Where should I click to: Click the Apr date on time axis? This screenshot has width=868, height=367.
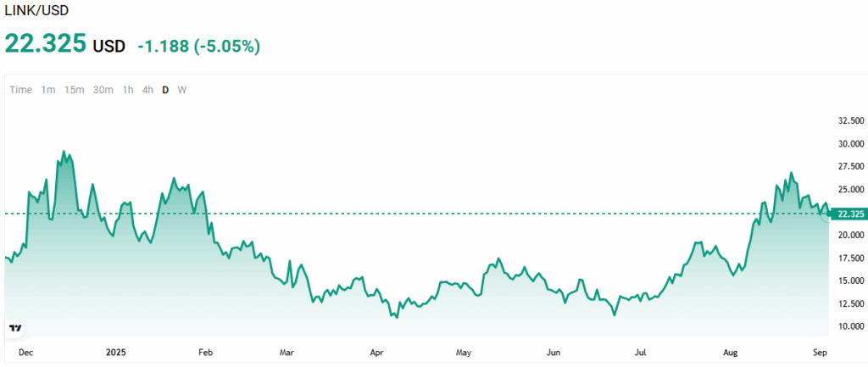pos(375,352)
